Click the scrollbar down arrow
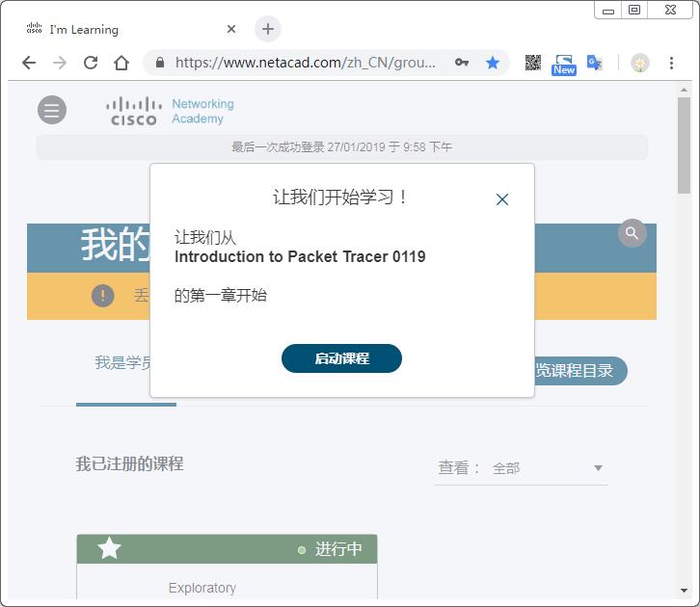This screenshot has width=700, height=607. pos(684,591)
